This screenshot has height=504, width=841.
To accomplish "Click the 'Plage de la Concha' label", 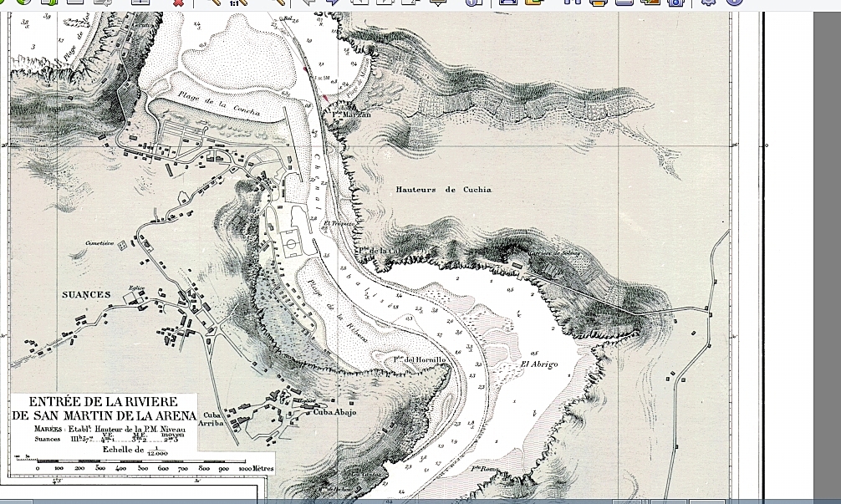I will tap(219, 103).
